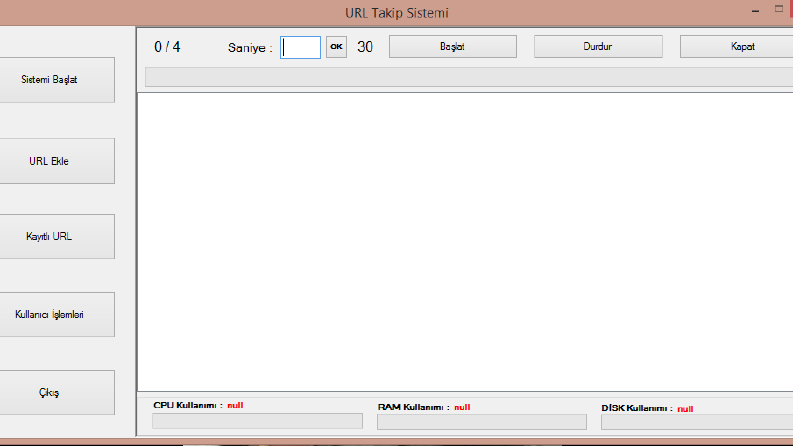
Task: Click the 30 seconds value
Action: point(365,47)
